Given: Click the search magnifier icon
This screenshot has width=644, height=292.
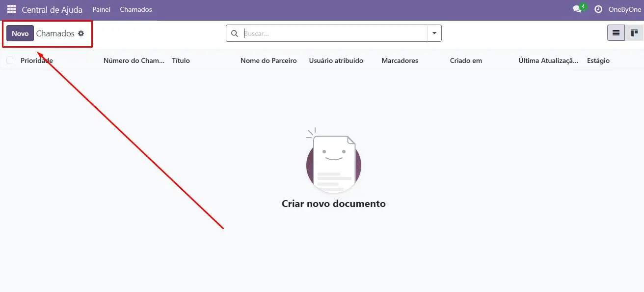Looking at the screenshot, I should (235, 33).
